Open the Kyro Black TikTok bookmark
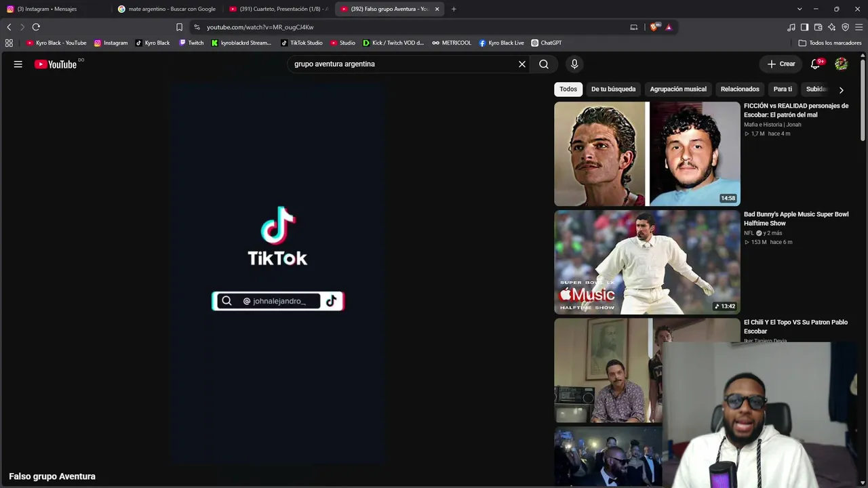Screen dimensions: 868x488 153,43
